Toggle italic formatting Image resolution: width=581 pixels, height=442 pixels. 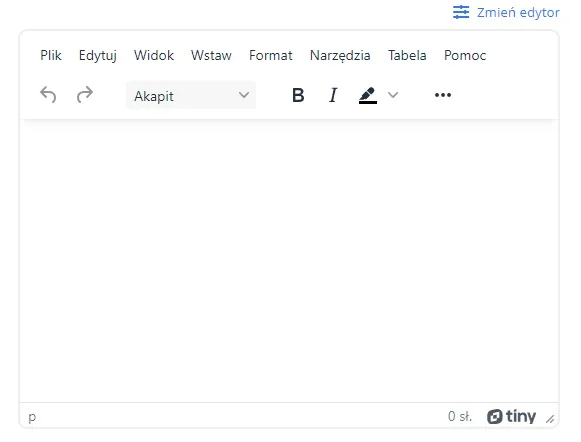(x=333, y=95)
